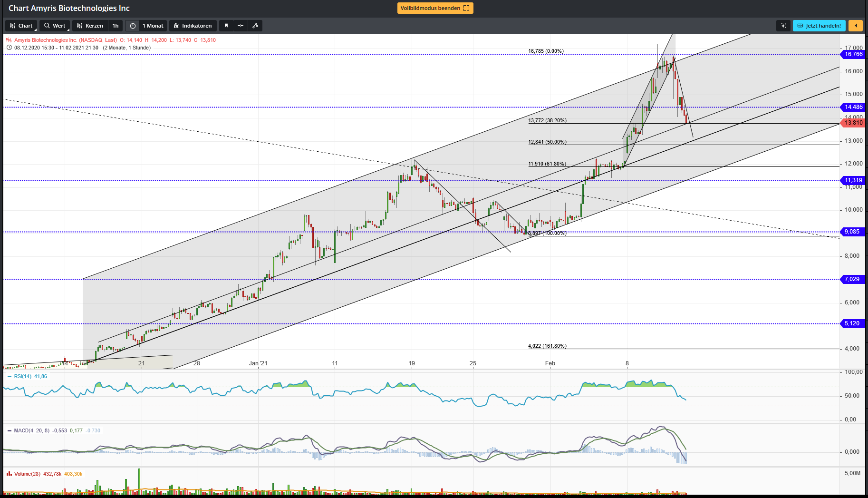The width and height of the screenshot is (868, 498).
Task: Click the bookmark flag icon in toolbar
Action: coord(226,26)
